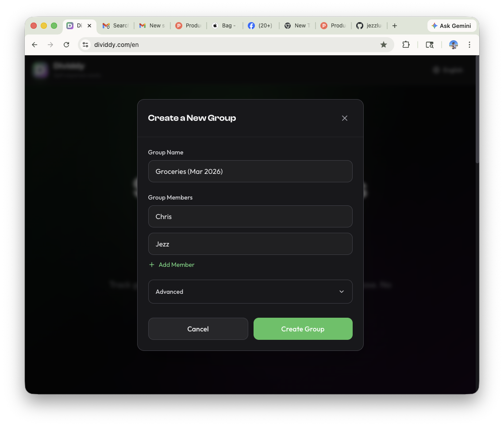
Task: Expand the Advanced options section
Action: [x=250, y=292]
